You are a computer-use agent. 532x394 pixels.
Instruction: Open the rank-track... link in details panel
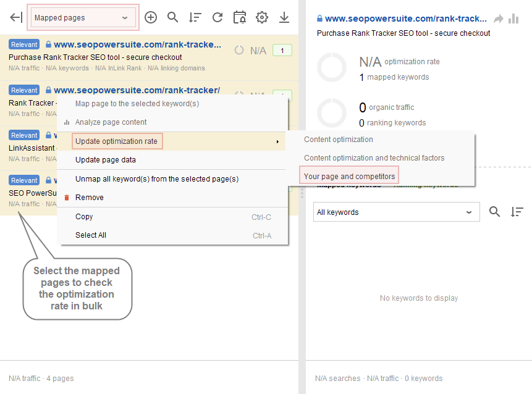coord(406,19)
